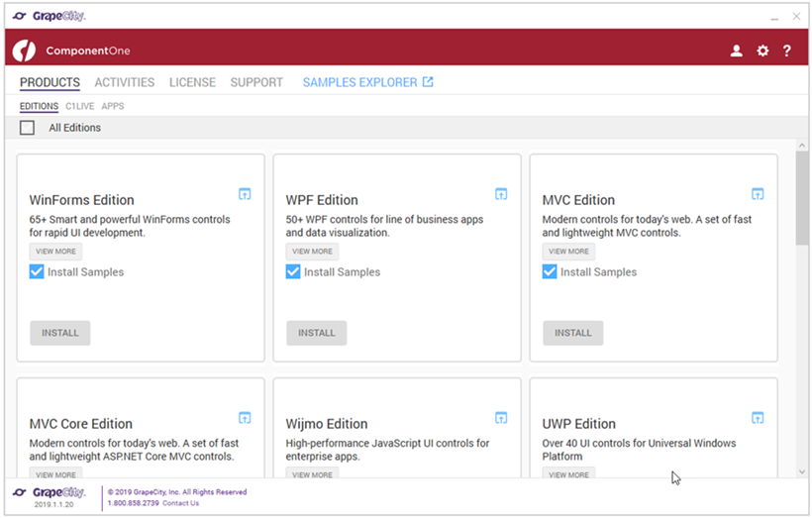View more about WPF Edition

(312, 252)
